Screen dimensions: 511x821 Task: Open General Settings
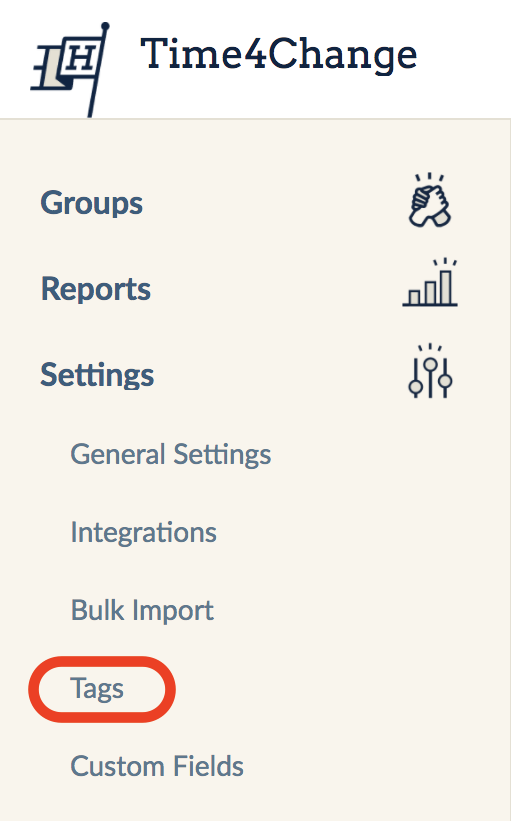click(171, 454)
